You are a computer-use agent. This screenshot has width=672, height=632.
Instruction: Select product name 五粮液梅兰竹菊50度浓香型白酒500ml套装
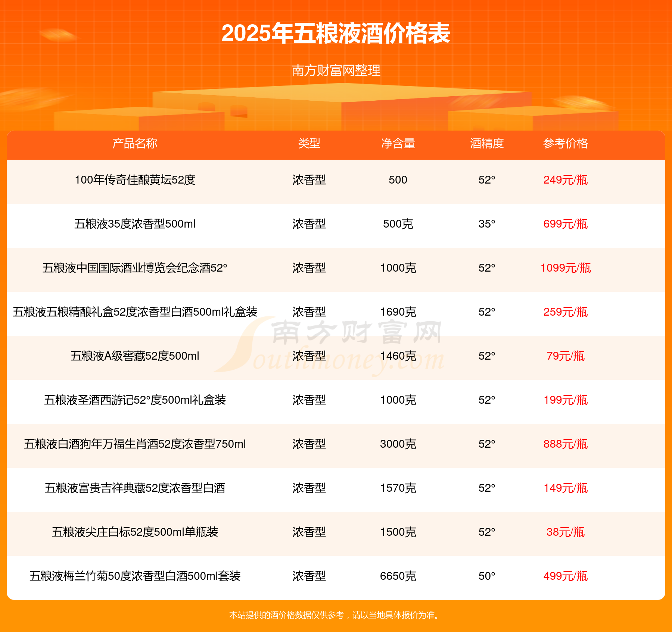click(x=135, y=576)
